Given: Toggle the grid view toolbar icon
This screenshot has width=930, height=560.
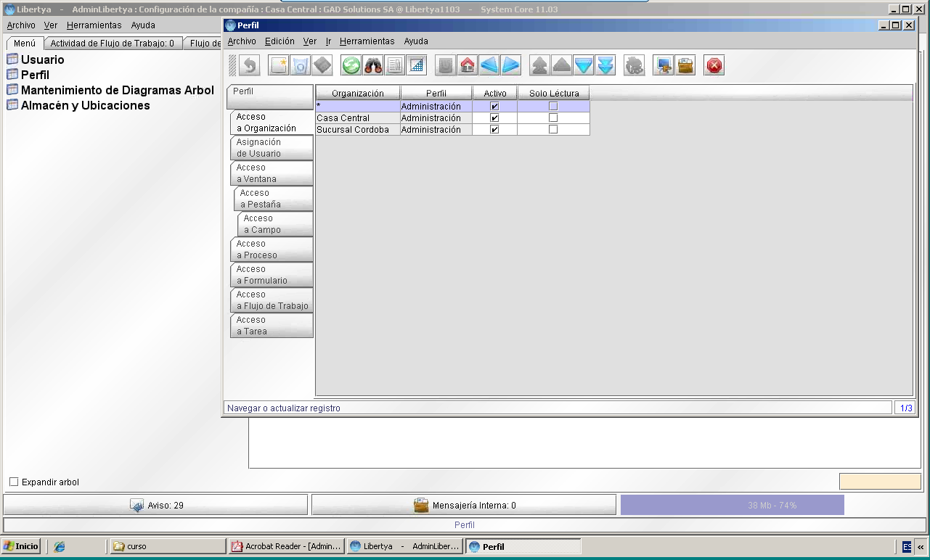Looking at the screenshot, I should click(x=416, y=65).
